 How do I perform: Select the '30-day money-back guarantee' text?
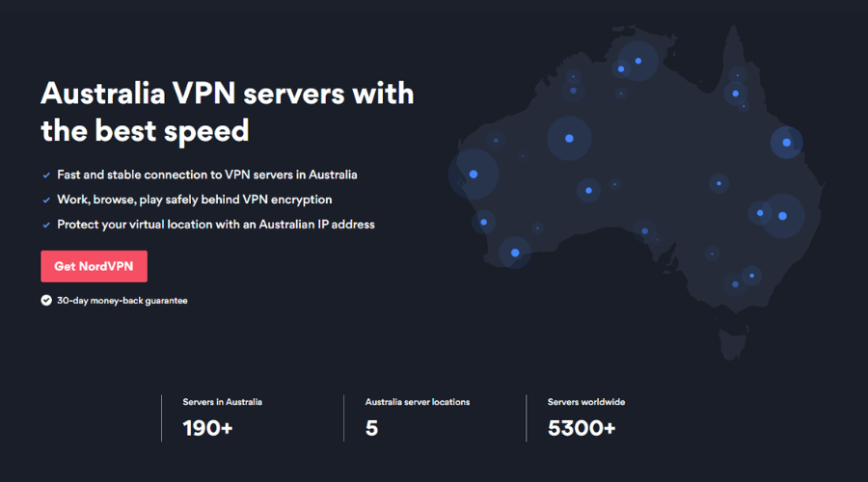[x=122, y=301]
